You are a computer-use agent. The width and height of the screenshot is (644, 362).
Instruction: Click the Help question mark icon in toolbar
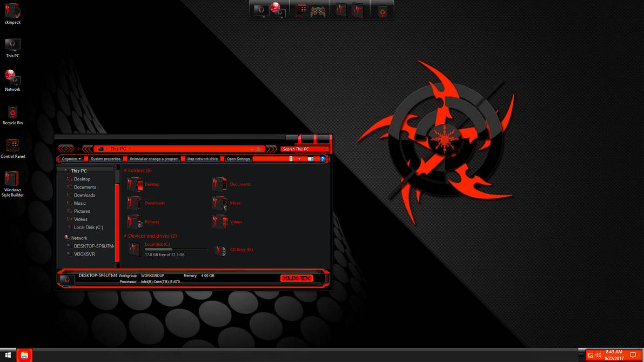tap(323, 158)
